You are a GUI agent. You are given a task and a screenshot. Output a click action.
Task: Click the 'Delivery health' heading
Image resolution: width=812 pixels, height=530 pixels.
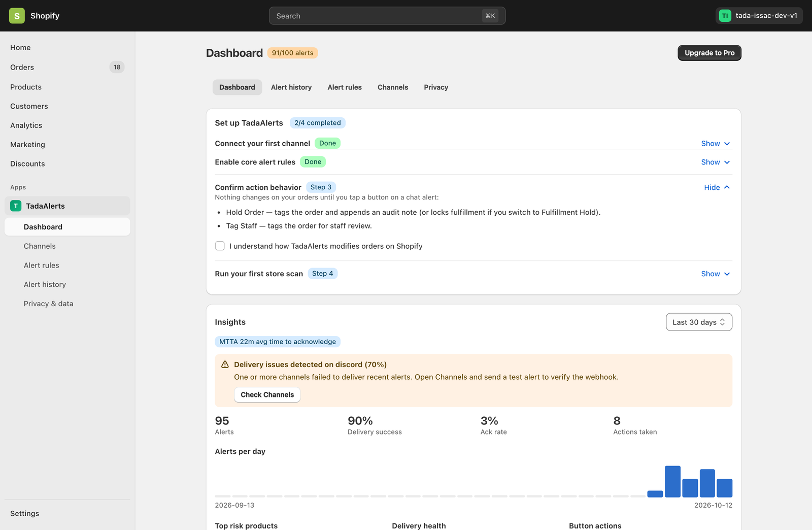point(419,525)
